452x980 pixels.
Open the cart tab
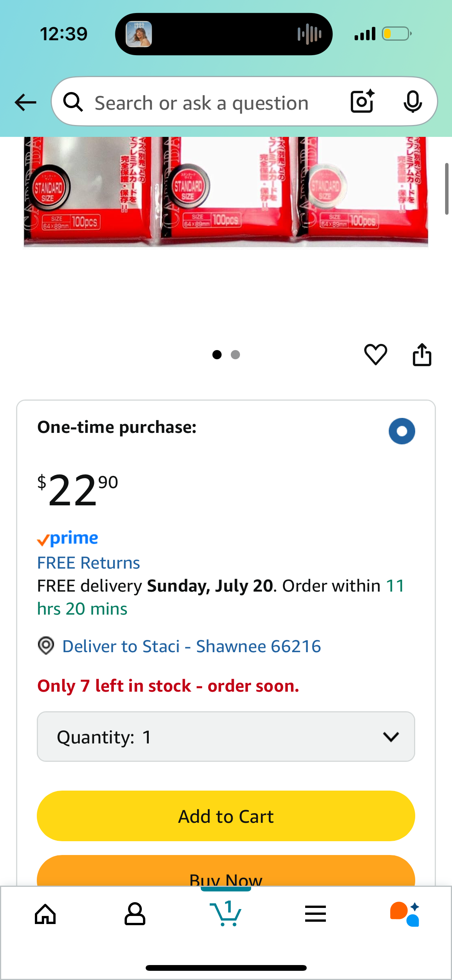226,914
